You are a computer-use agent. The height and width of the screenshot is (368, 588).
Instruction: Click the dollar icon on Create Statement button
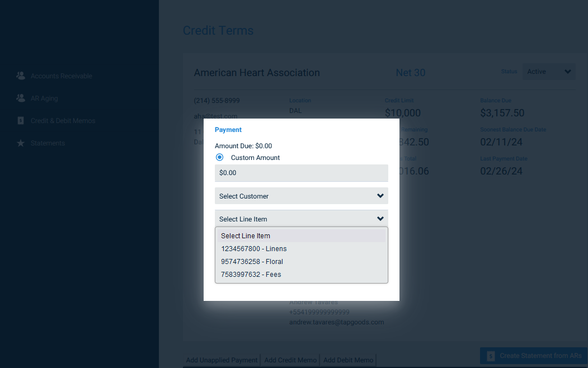click(491, 356)
